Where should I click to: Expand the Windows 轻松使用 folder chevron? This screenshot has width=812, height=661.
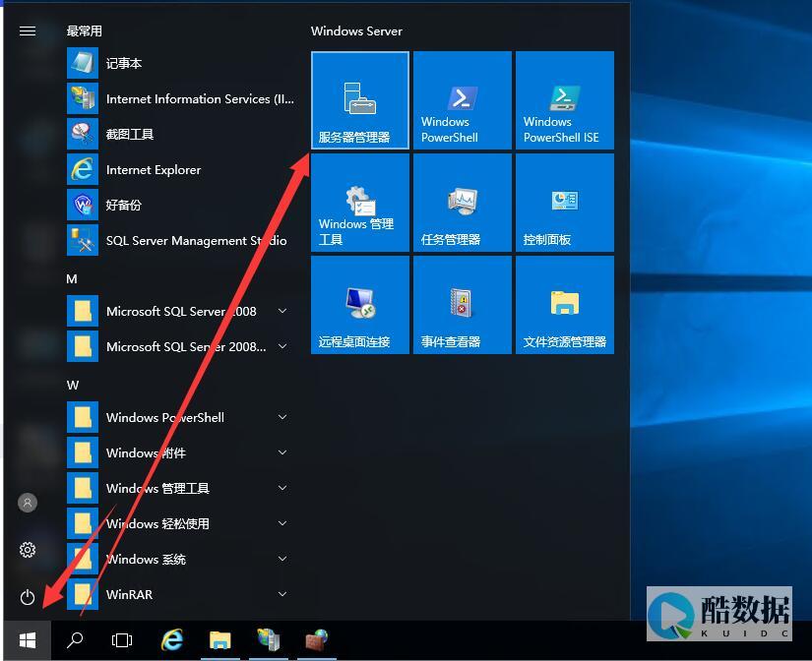282,523
